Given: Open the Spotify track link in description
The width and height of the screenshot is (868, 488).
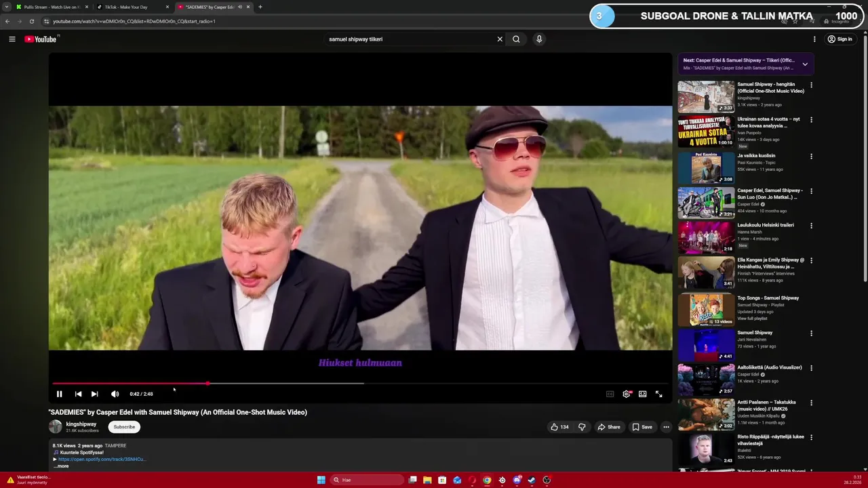Looking at the screenshot, I should (x=102, y=459).
